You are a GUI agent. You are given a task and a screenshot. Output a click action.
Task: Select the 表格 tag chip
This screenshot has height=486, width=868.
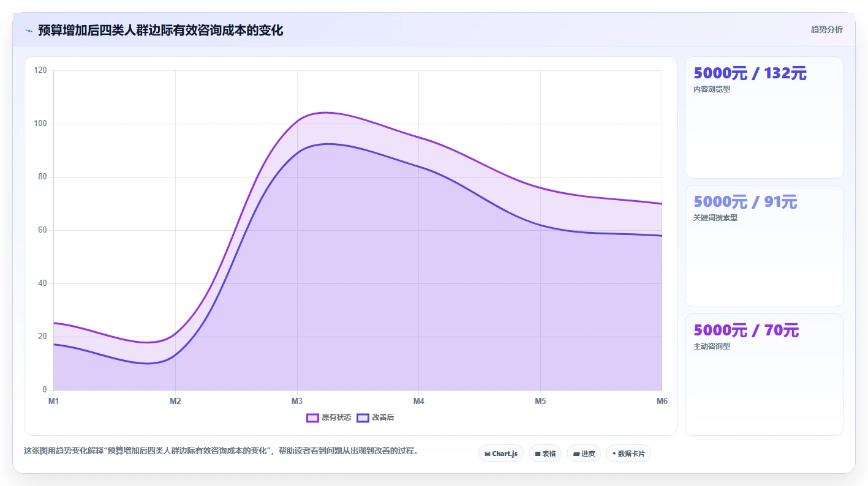pyautogui.click(x=545, y=454)
